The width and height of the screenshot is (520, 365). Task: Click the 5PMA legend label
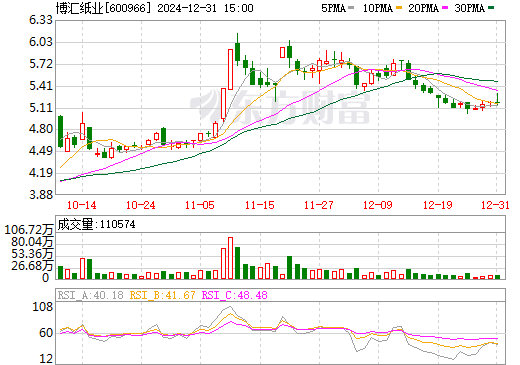333,8
